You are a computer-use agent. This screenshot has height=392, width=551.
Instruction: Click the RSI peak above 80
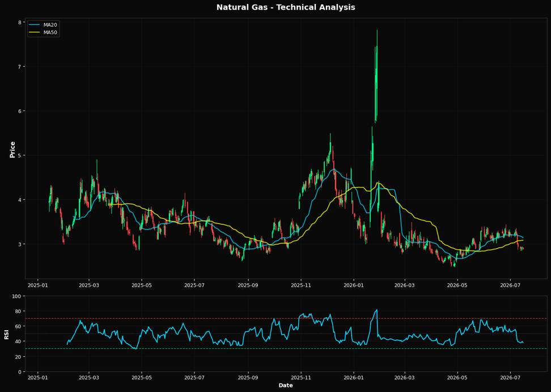coord(377,310)
